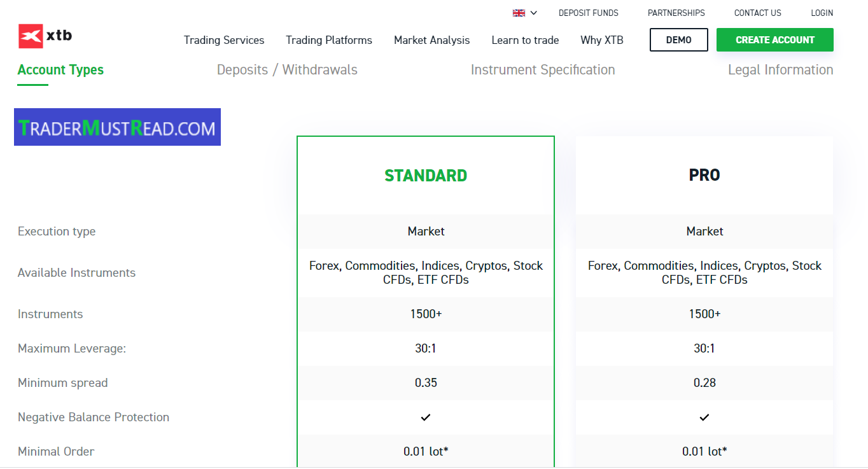Open Trading Platforms menu
Viewport: 868px width, 469px height.
pos(329,40)
